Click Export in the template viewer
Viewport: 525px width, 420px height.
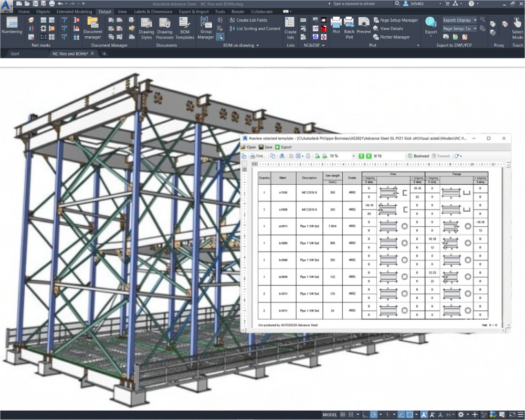pyautogui.click(x=283, y=147)
